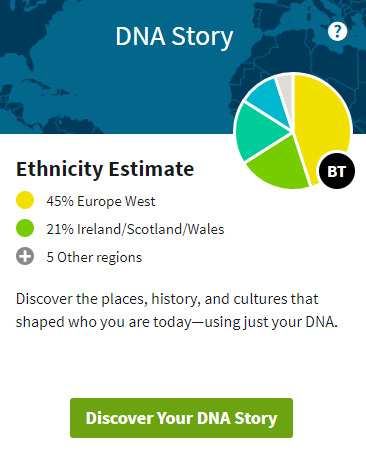
Task: Open the 21% Ireland/Scotland/Wales entry
Action: 135,229
